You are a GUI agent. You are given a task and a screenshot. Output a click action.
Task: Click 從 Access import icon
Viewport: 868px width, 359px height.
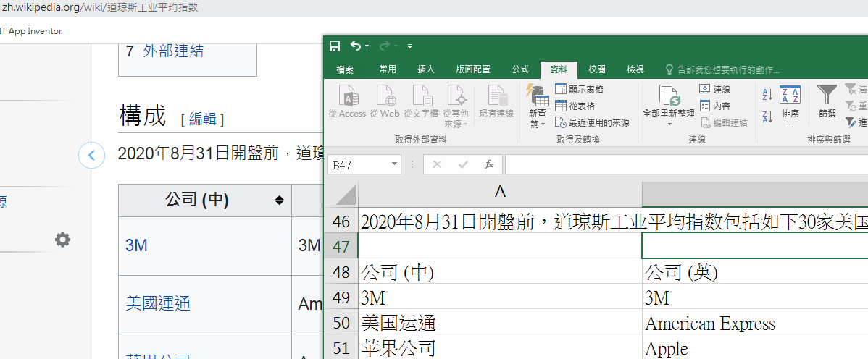point(347,102)
